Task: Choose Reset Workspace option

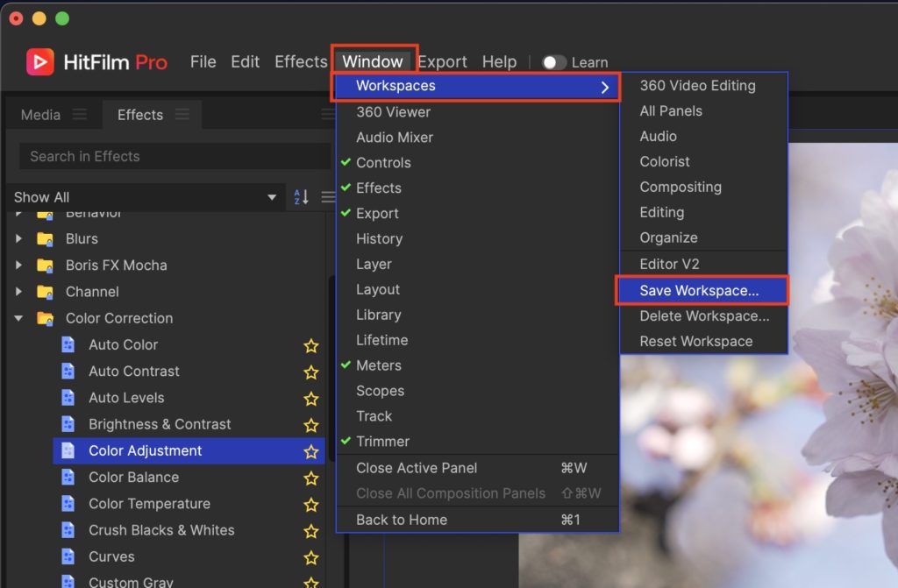Action: [x=704, y=341]
